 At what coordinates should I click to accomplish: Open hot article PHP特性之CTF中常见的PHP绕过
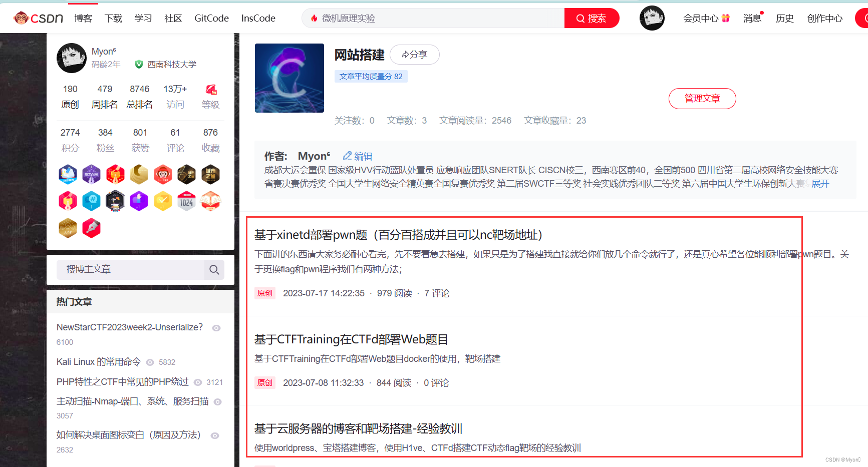123,382
